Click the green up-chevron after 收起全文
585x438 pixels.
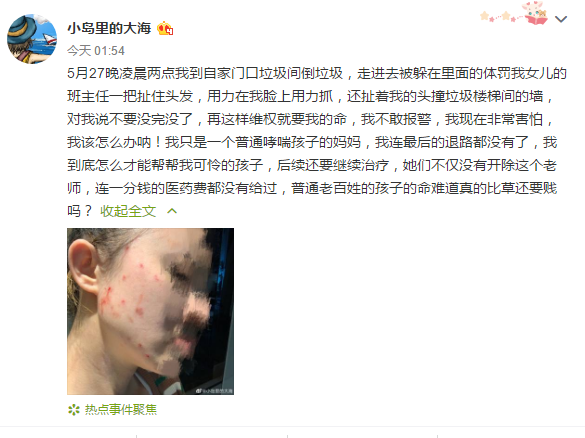pyautogui.click(x=172, y=211)
